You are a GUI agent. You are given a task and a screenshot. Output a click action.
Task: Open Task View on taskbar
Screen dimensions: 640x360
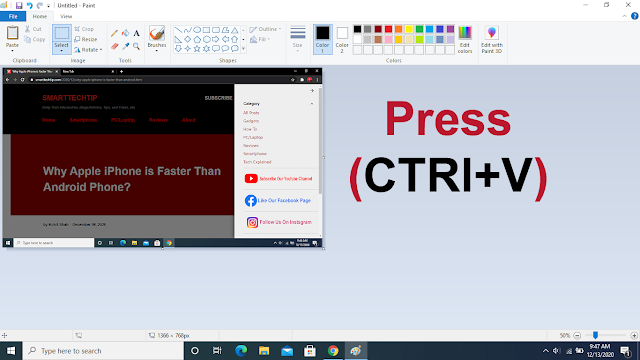tap(217, 351)
